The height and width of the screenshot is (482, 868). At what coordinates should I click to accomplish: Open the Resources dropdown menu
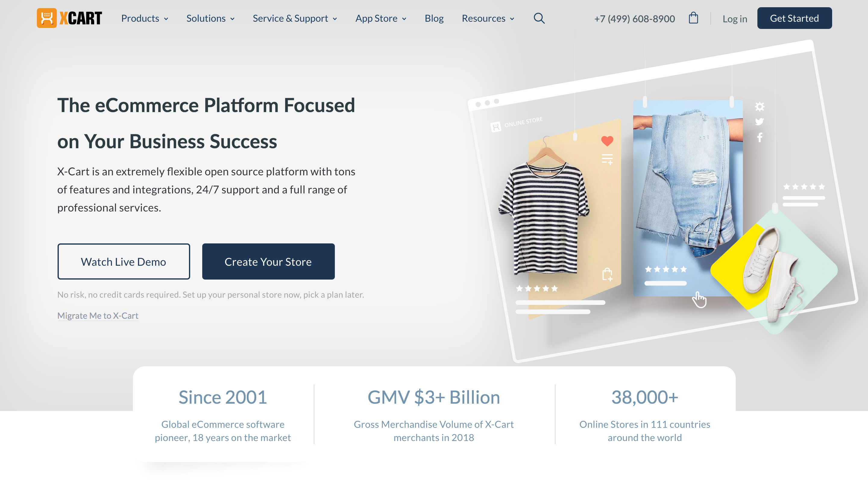point(487,18)
